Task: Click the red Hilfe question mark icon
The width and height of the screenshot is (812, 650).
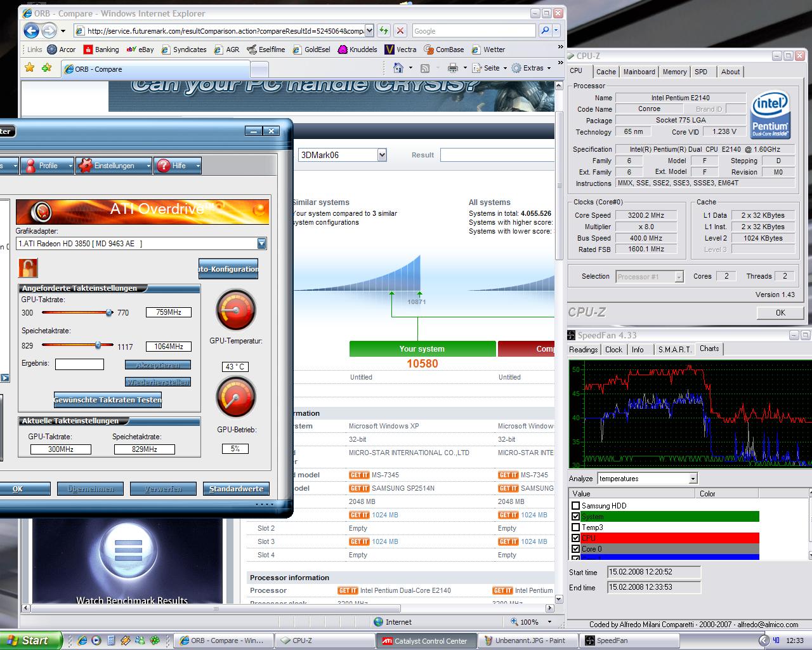Action: 162,166
